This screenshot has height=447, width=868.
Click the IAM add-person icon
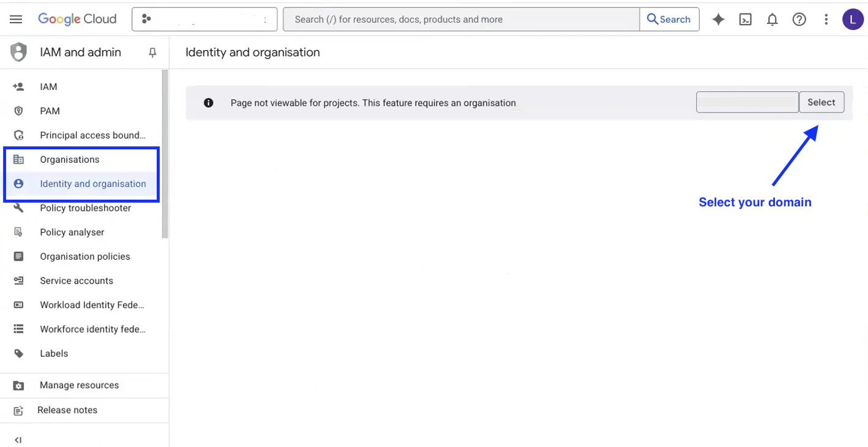[19, 87]
